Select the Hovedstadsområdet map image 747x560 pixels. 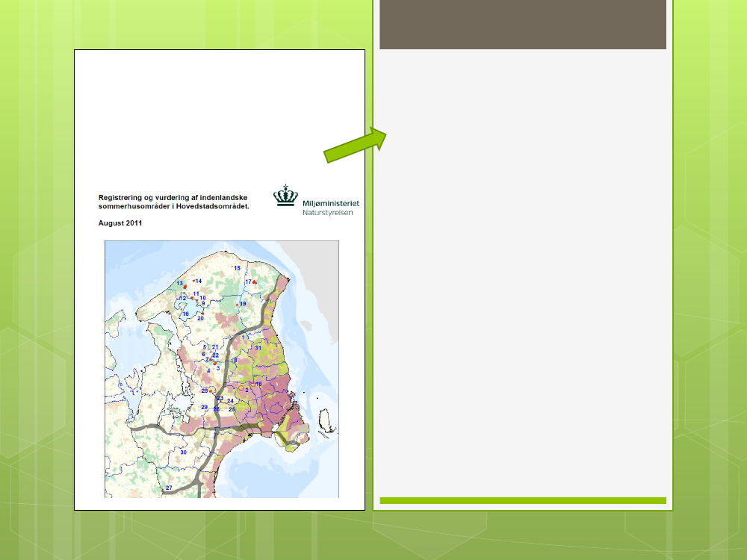(222, 369)
